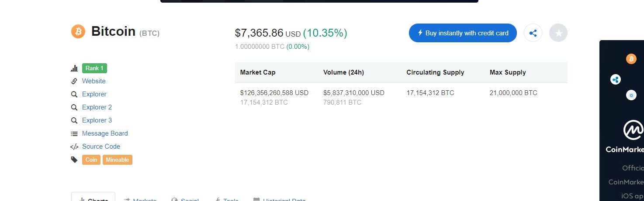Open the Message Board link

105,133
